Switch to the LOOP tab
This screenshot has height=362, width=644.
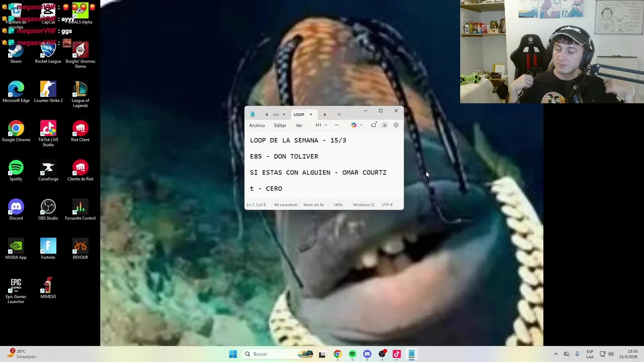299,114
